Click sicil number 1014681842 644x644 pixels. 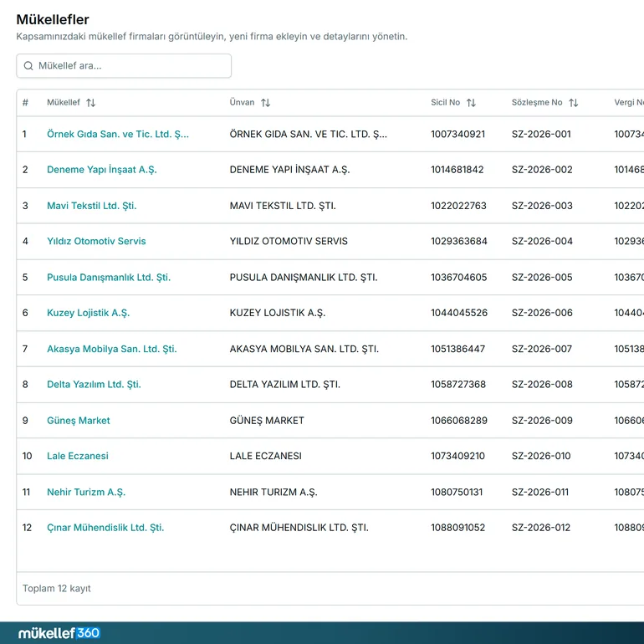click(457, 170)
